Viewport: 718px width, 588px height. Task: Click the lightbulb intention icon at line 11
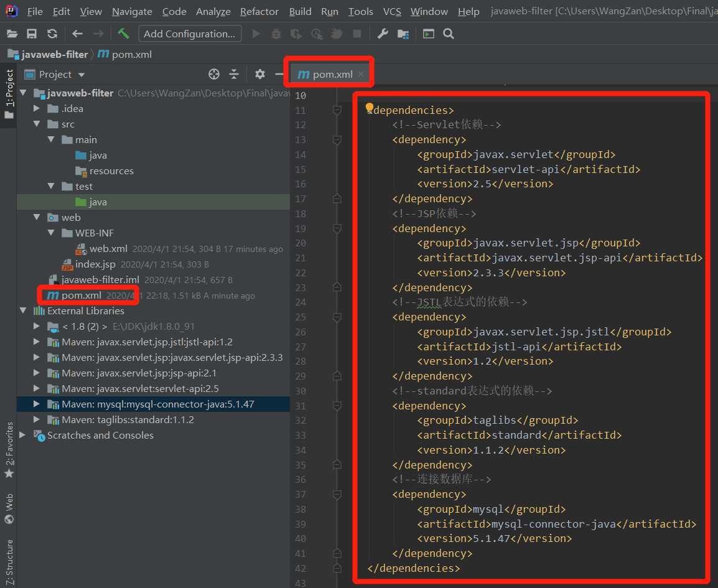pyautogui.click(x=369, y=108)
